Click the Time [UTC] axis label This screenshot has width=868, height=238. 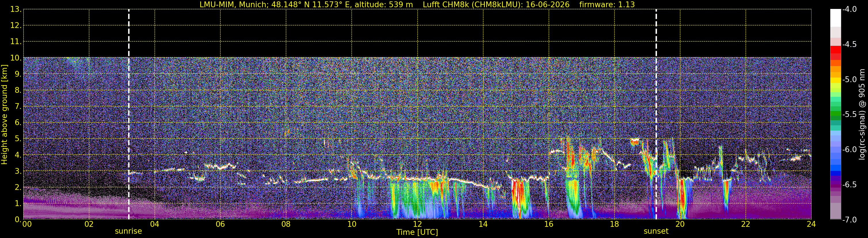(x=417, y=232)
